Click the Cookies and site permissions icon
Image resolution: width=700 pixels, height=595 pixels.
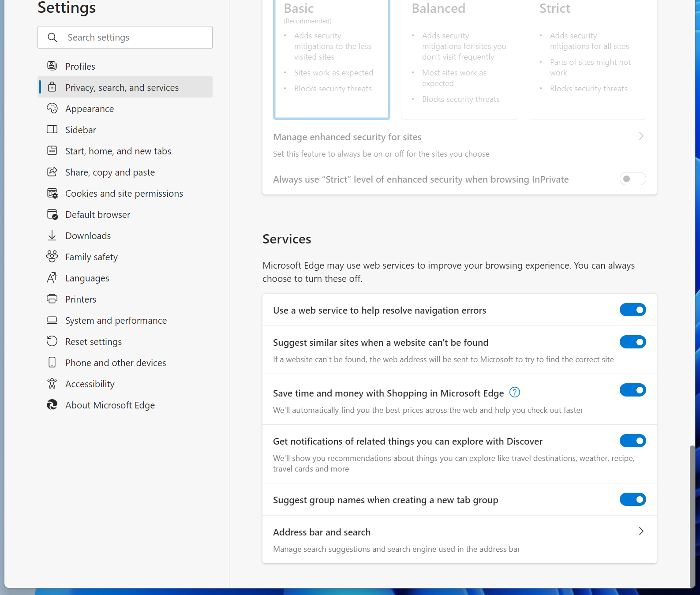pos(52,193)
